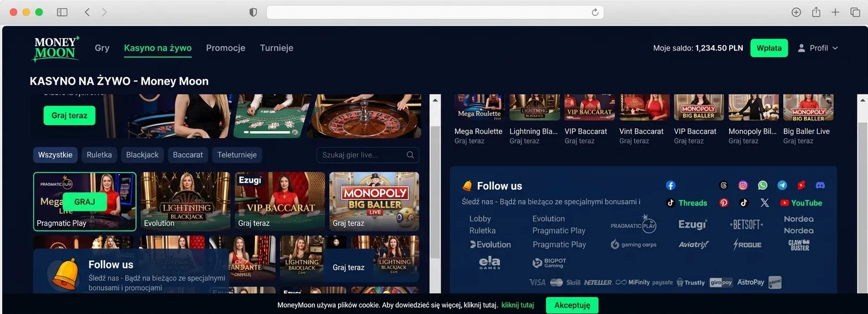Click the ela Games provider logo
The width and height of the screenshot is (868, 314).
[489, 263]
